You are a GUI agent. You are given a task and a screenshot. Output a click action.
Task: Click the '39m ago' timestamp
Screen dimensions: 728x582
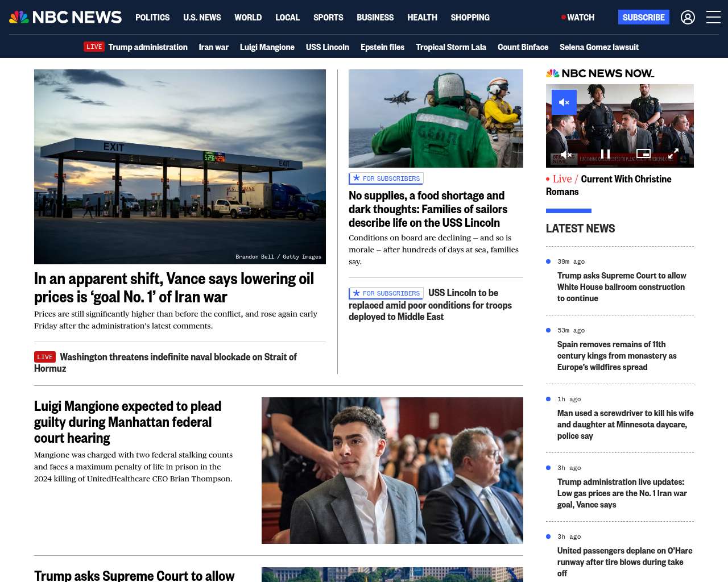coord(571,261)
